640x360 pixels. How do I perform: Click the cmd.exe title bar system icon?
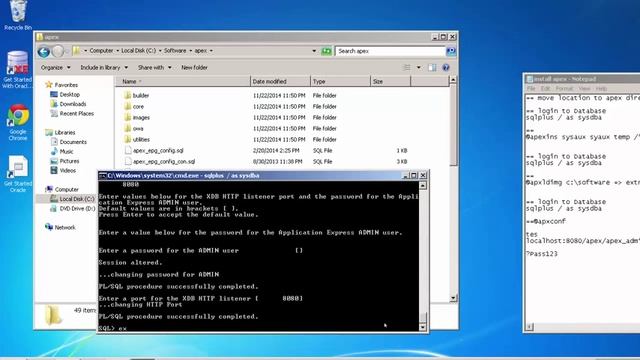click(x=103, y=176)
